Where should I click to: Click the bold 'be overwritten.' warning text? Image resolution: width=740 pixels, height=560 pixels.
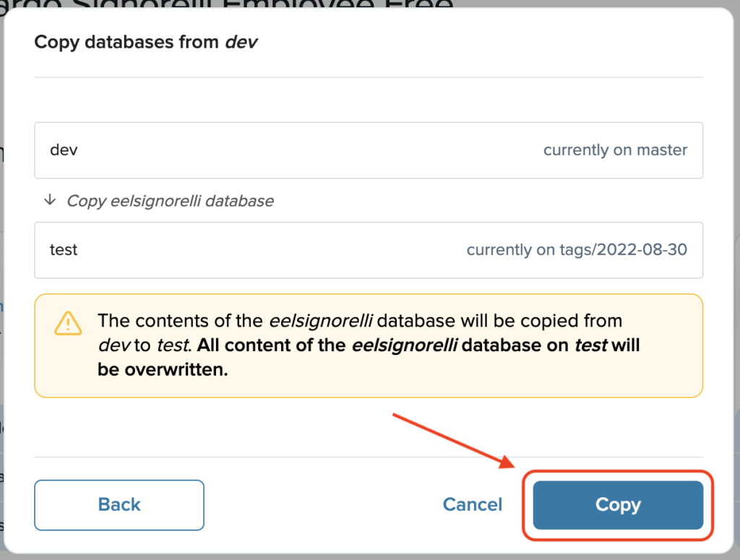pyautogui.click(x=163, y=370)
